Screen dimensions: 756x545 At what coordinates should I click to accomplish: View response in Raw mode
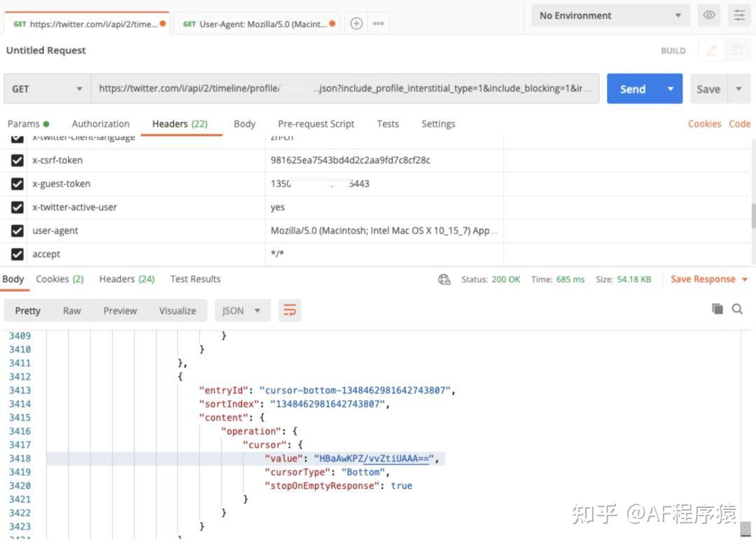tap(71, 309)
